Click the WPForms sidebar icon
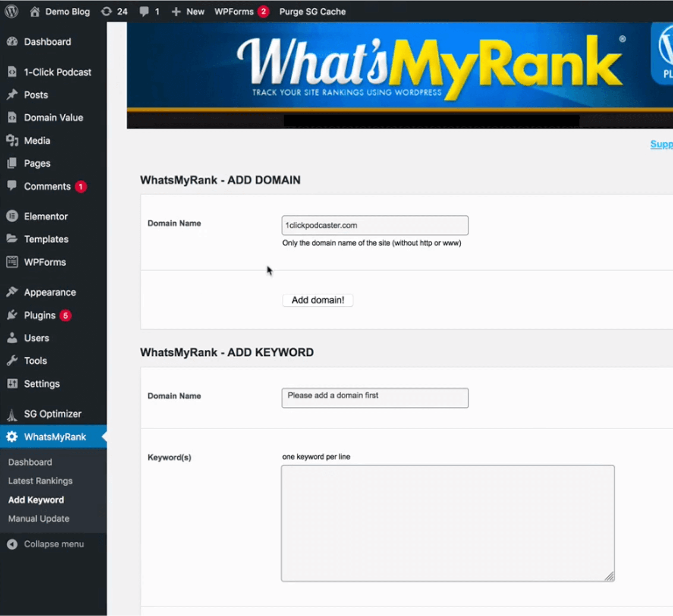The image size is (673, 616). pyautogui.click(x=12, y=262)
